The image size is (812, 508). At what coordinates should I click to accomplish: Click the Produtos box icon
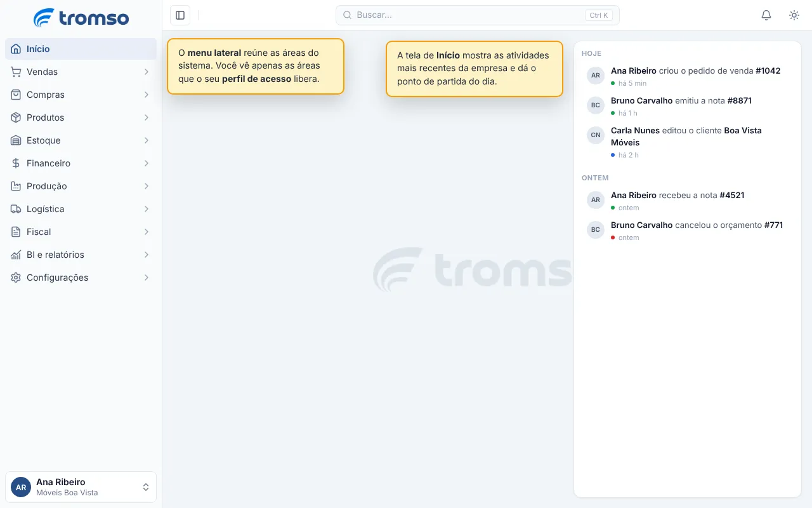pyautogui.click(x=16, y=117)
